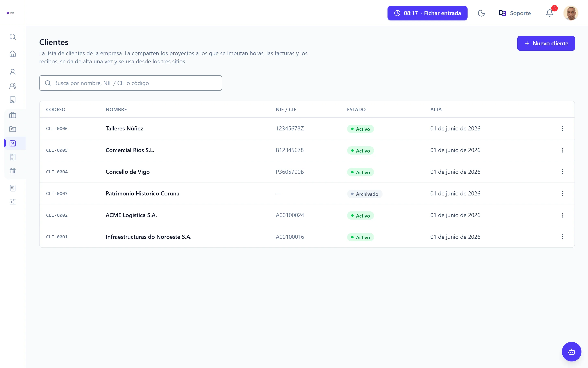Open the calculator sidebar icon
Viewport: 588px width, 368px height.
pos(13,188)
